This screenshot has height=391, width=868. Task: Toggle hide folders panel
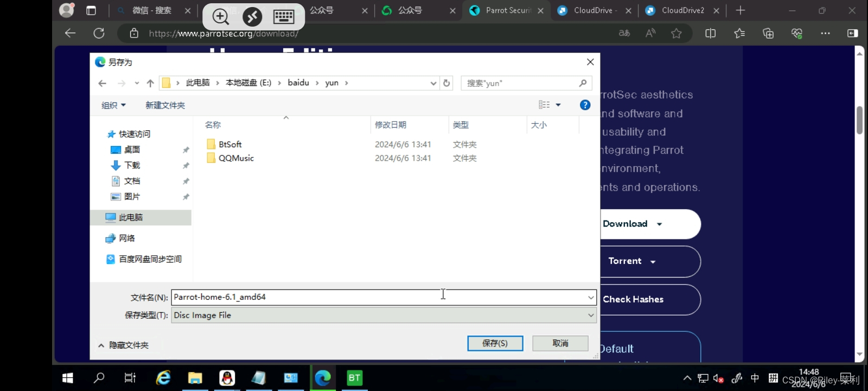[124, 345]
